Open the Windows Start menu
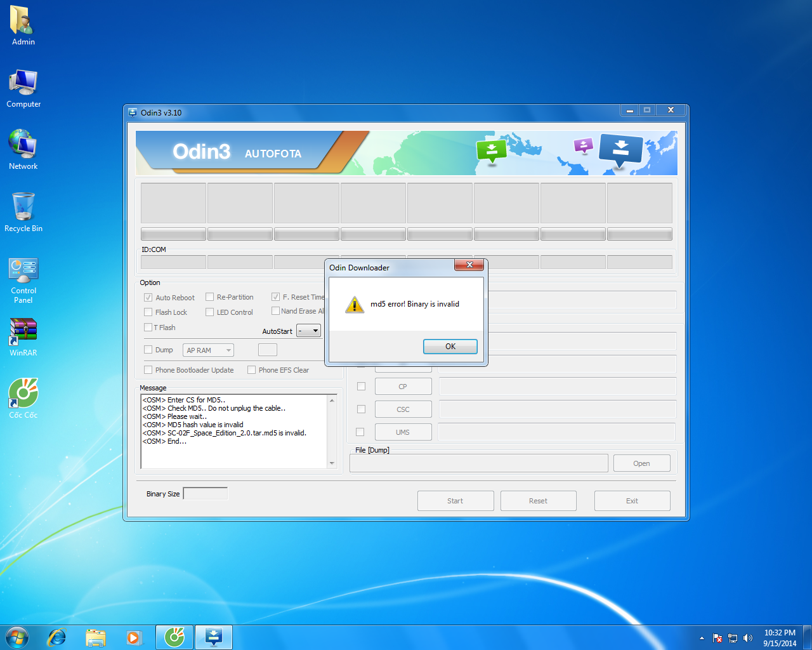 (16, 637)
